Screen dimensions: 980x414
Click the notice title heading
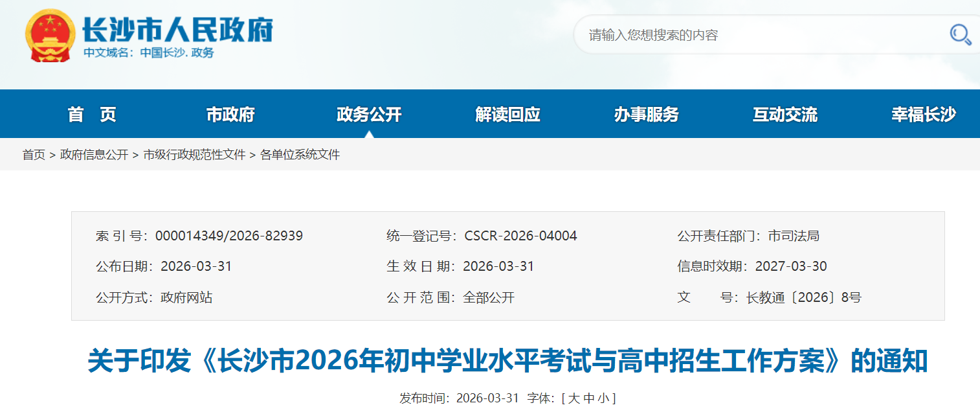coord(507,361)
